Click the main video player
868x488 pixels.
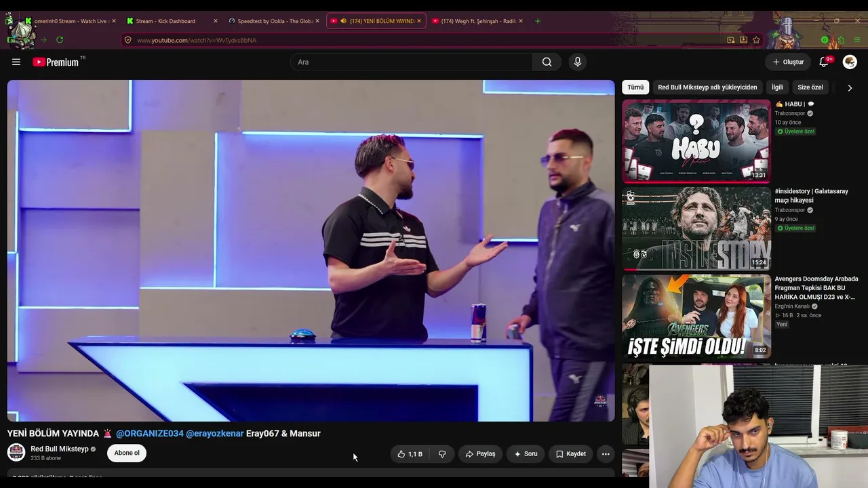pos(311,251)
